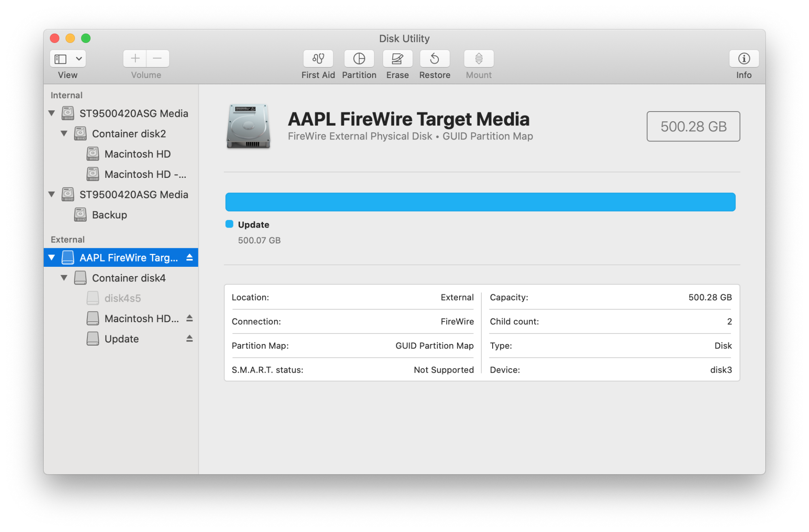Select Container disk4 in sidebar

point(121,278)
